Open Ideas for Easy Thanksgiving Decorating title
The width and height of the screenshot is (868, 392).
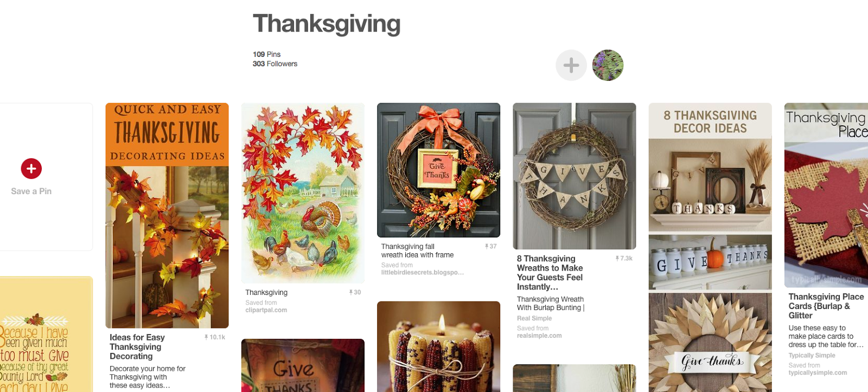point(137,346)
